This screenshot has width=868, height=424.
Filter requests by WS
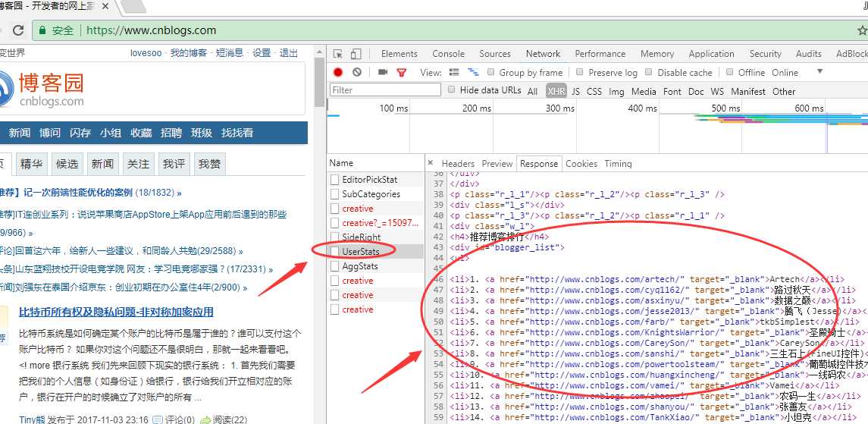coord(717,91)
